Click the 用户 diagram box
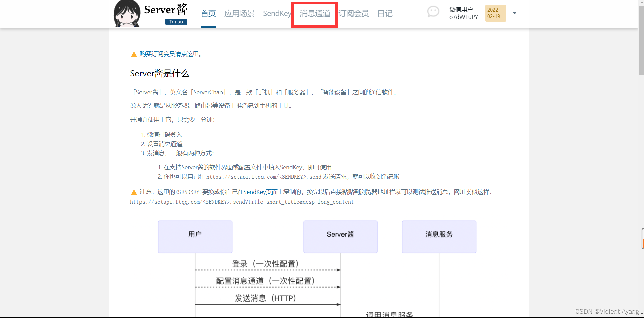Image resolution: width=644 pixels, height=318 pixels. coord(195,237)
